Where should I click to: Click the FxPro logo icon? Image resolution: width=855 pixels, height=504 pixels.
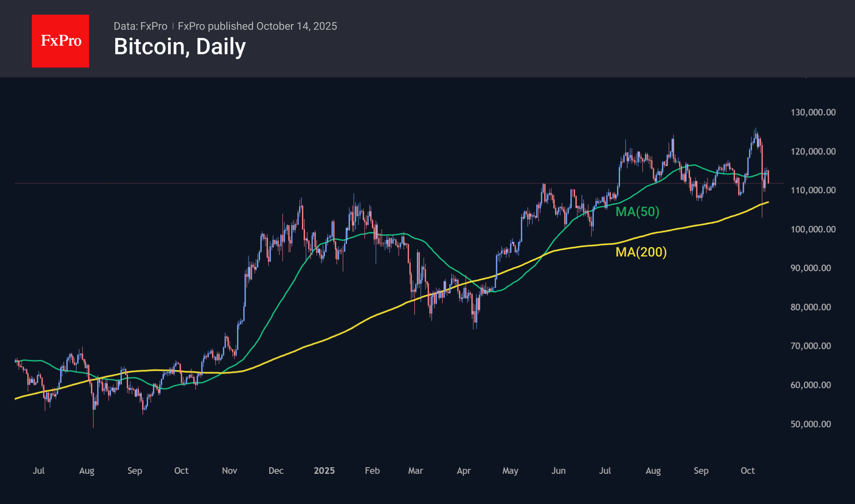(x=60, y=40)
